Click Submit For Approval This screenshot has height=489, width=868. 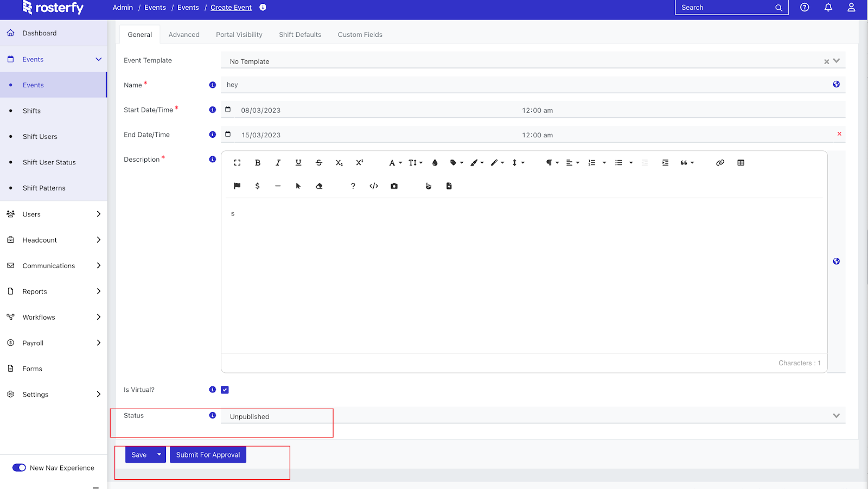tap(208, 455)
